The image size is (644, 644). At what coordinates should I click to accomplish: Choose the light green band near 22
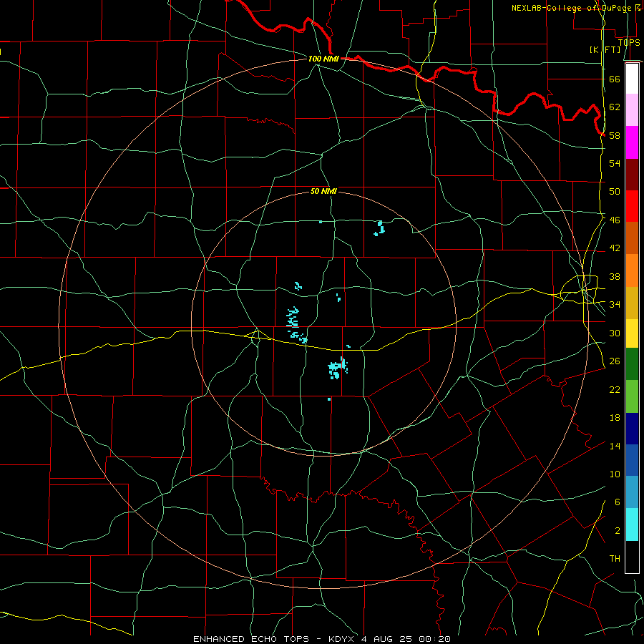632,396
